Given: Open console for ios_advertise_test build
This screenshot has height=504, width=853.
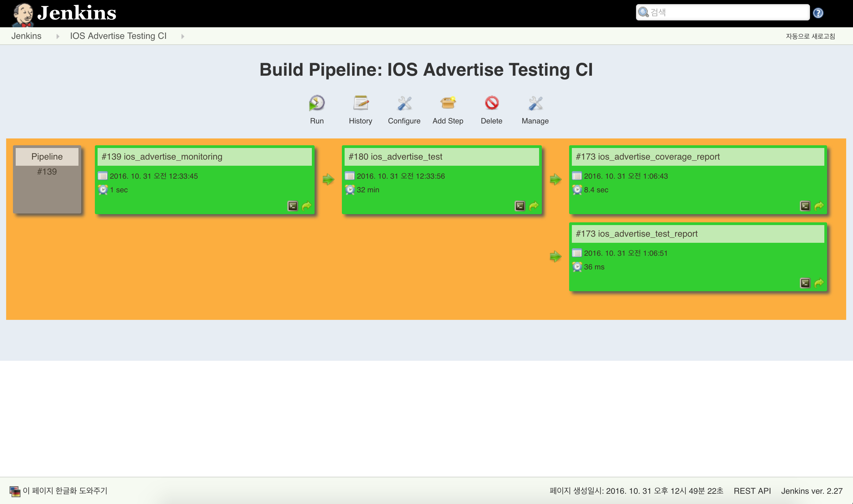Looking at the screenshot, I should click(x=520, y=206).
